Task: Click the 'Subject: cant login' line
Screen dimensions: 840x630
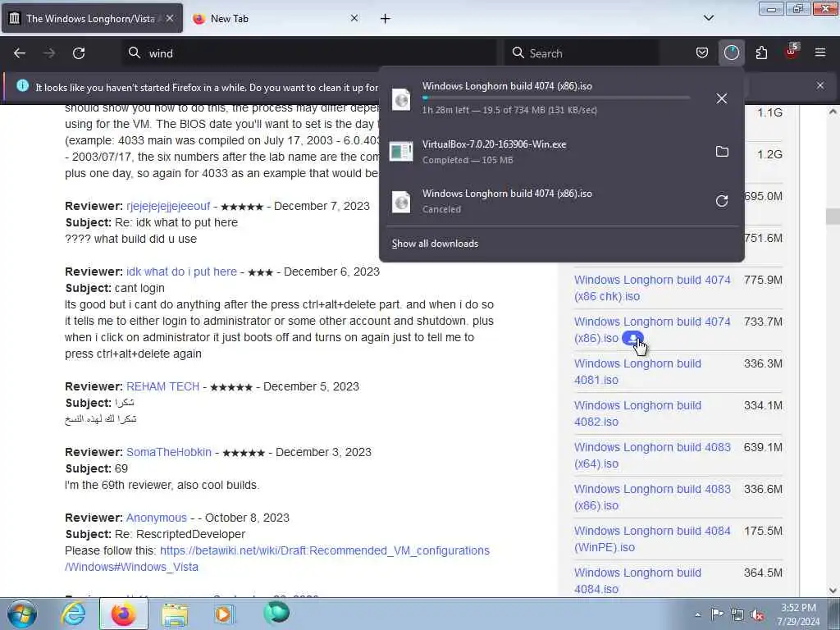Action: click(x=115, y=288)
